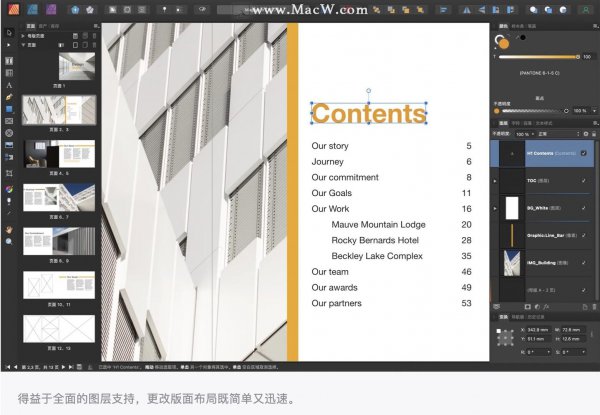Select the hand-shaped View tool
600x415 pixels.
9,229
